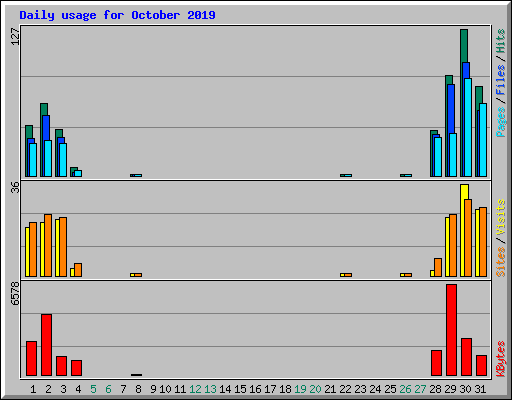Click the green "Hits" legend label
The width and height of the screenshot is (512, 400).
501,41
